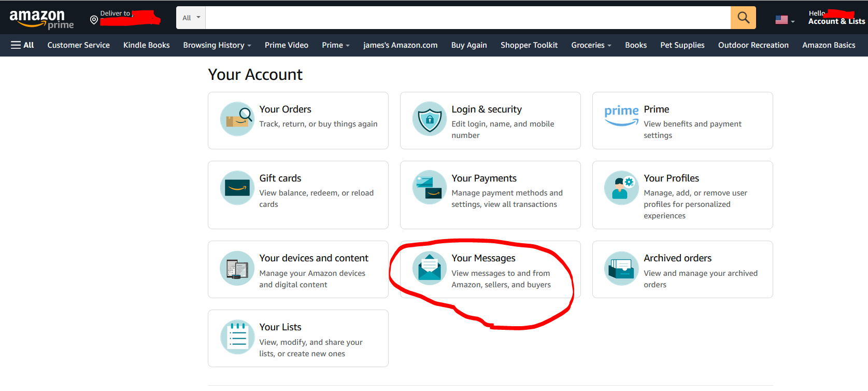Click the Your Orders package icon
Screen dimensions: 868x391
coord(237,119)
